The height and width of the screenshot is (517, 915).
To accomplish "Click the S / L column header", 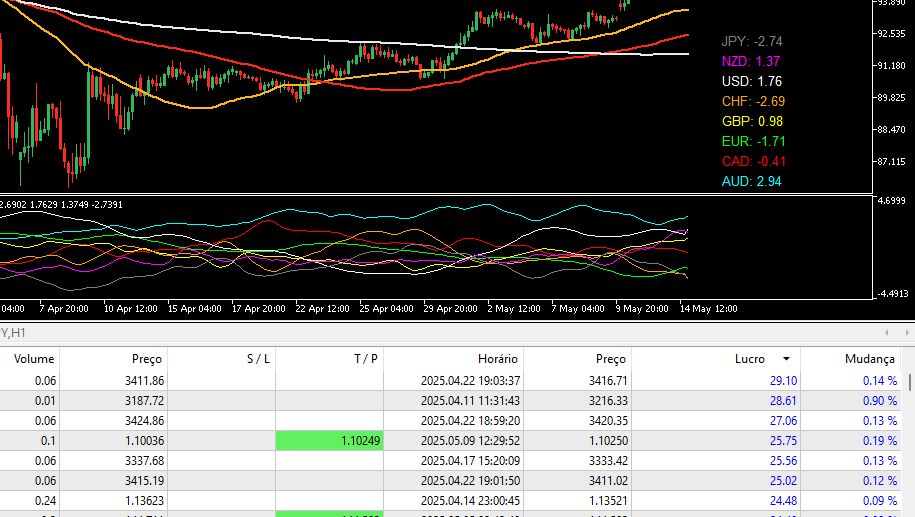I will 258,359.
